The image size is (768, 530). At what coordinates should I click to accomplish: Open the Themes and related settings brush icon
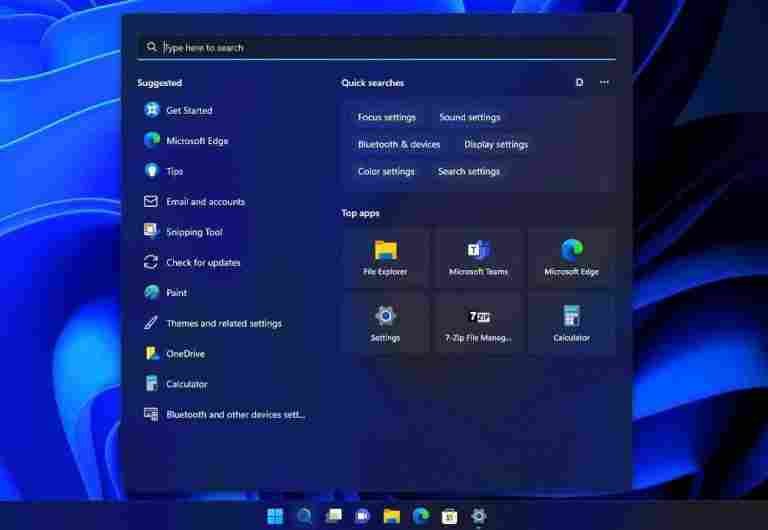[151, 323]
